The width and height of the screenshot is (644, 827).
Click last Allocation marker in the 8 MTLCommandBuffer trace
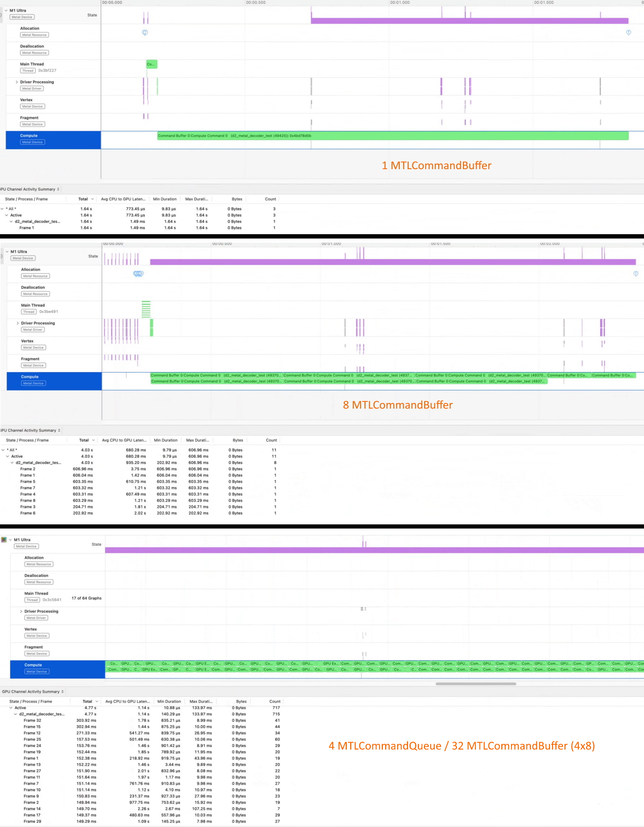pos(636,273)
